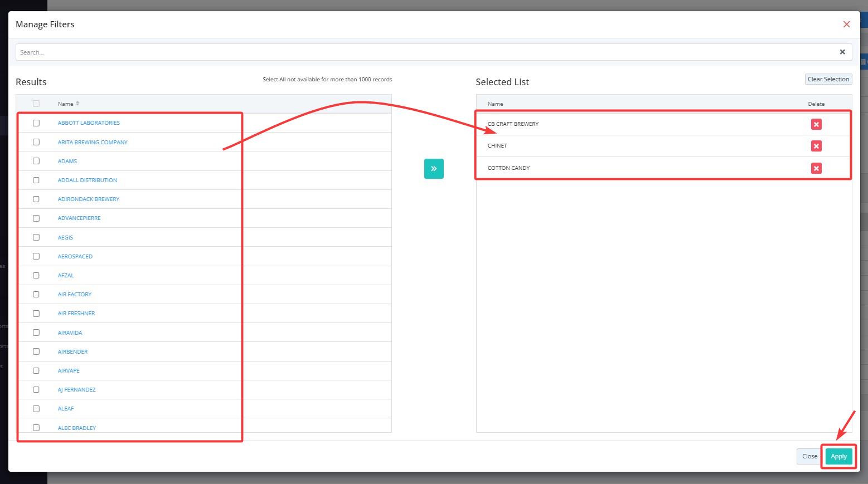Tick the checkbox for ABBOTT LABORATORIES
The image size is (868, 484).
click(36, 123)
